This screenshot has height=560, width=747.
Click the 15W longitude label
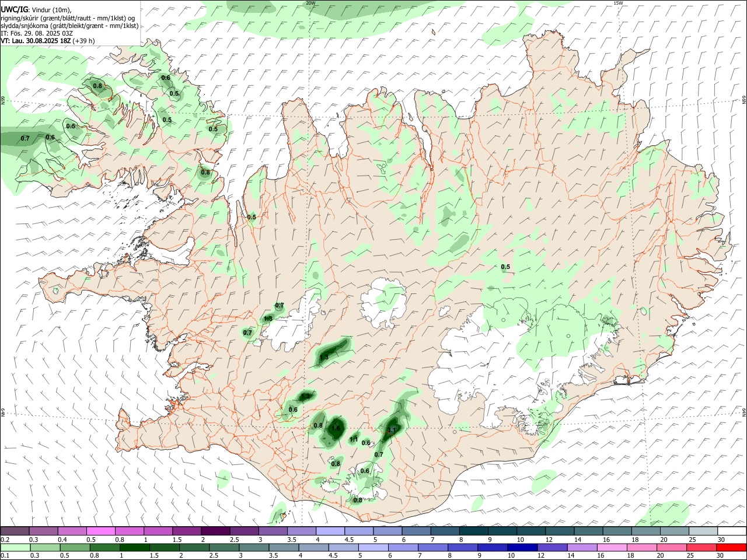tap(617, 3)
